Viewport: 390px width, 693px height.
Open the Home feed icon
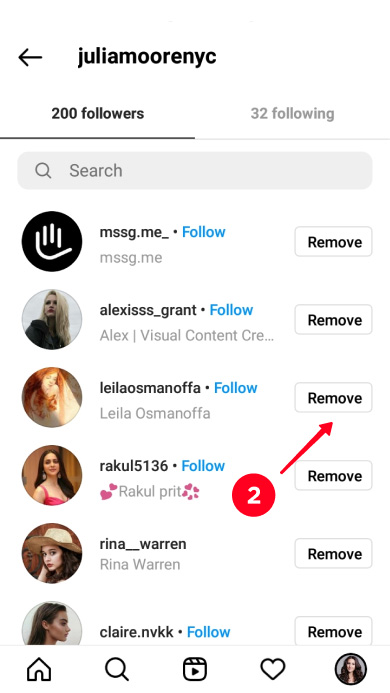pos(39,669)
